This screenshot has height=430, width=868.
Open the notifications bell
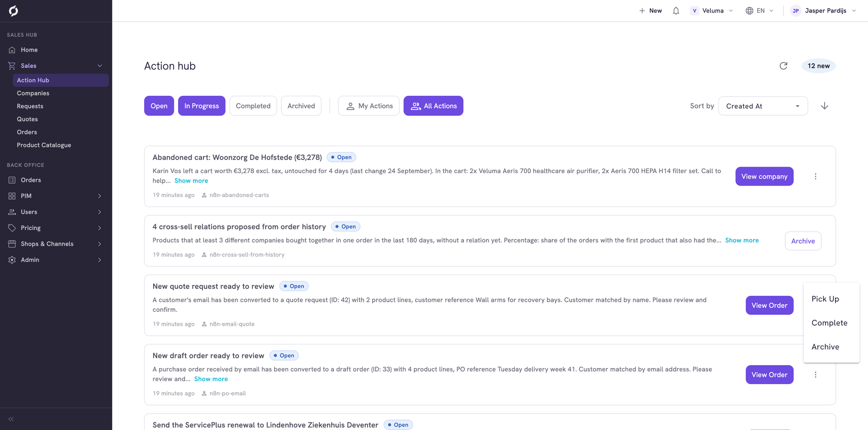[676, 10]
